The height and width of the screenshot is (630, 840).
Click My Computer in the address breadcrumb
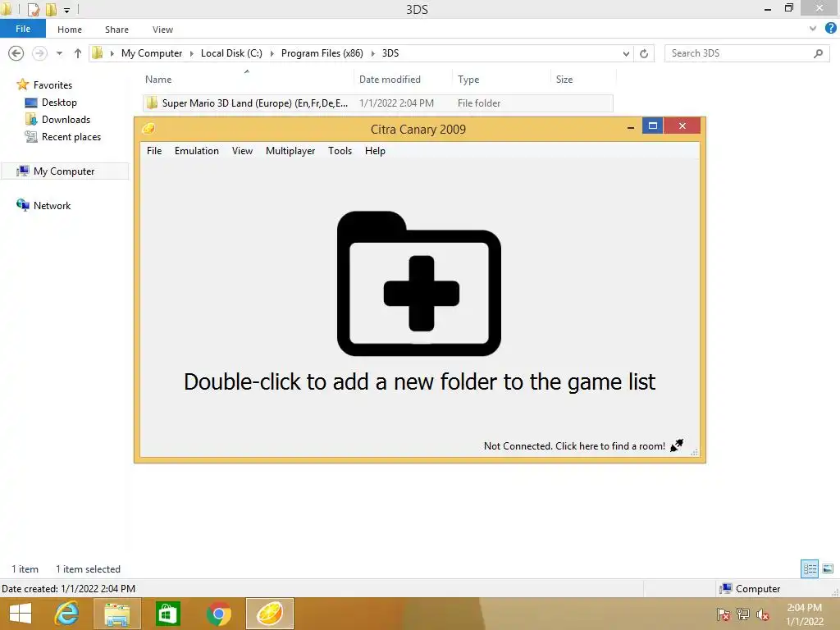click(x=152, y=53)
